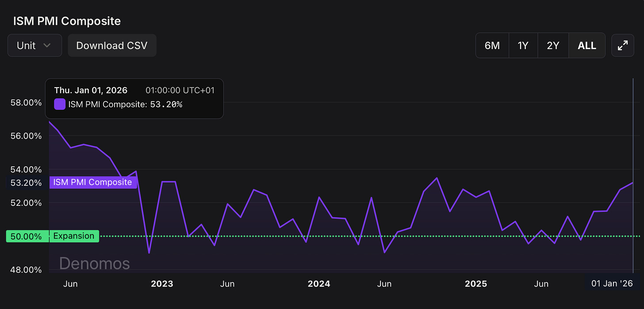Click the green Expansion threshold label
This screenshot has width=644, height=309.
(x=73, y=236)
